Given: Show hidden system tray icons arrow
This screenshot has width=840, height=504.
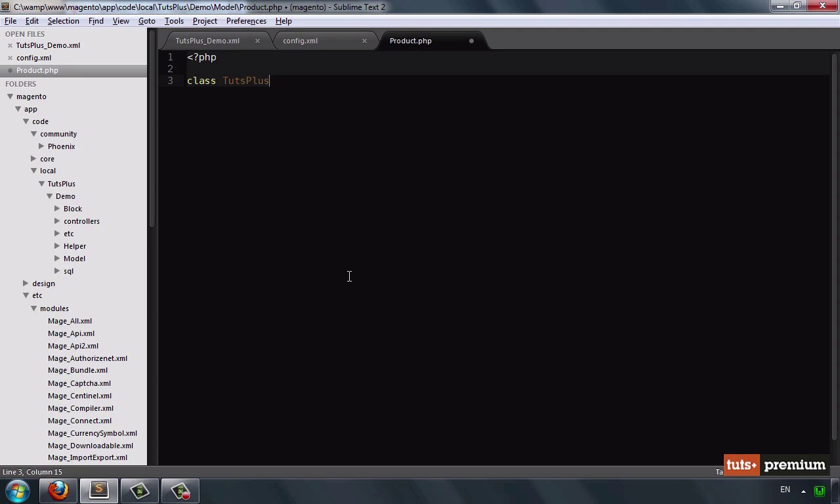Looking at the screenshot, I should 803,491.
